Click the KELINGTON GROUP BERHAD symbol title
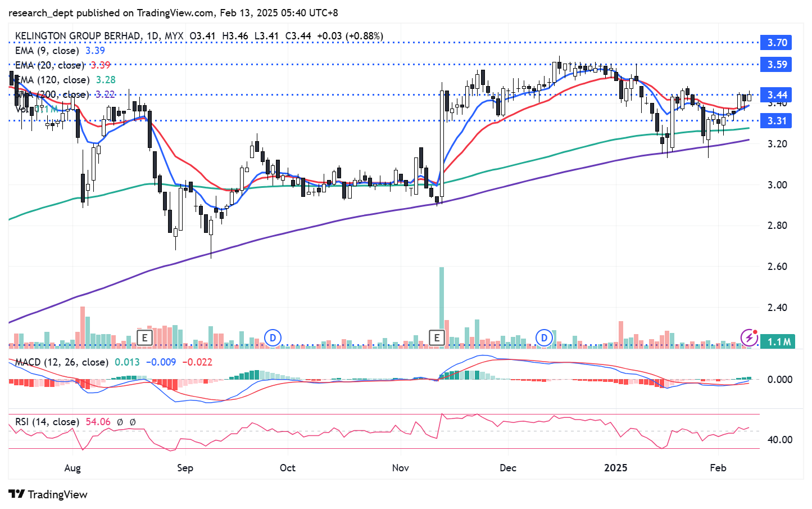Image resolution: width=812 pixels, height=509 pixels. click(78, 36)
